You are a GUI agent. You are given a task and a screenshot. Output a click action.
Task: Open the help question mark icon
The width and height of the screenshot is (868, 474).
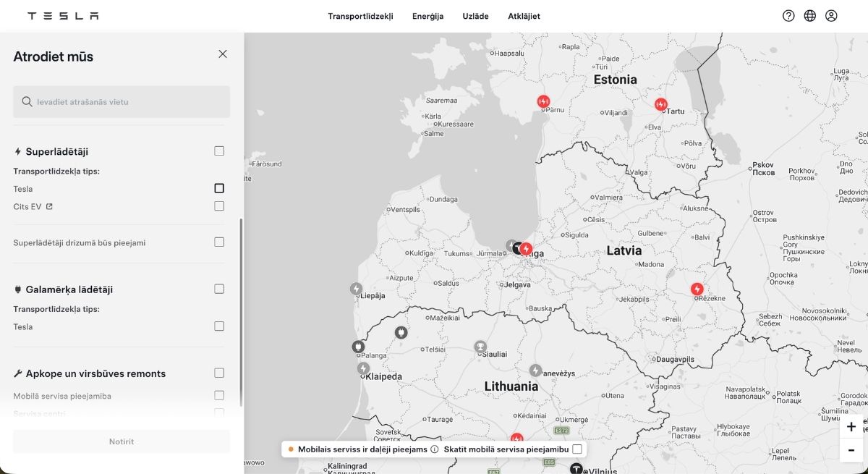pos(788,16)
